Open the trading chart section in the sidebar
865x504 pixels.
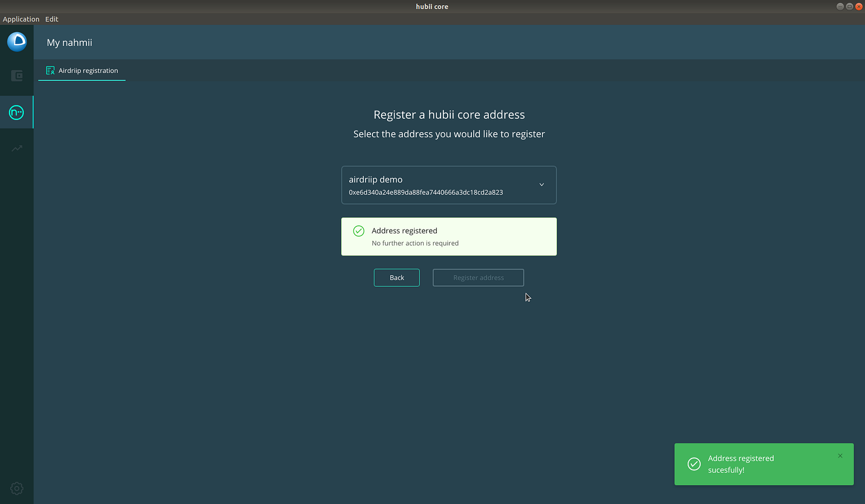pos(17,148)
